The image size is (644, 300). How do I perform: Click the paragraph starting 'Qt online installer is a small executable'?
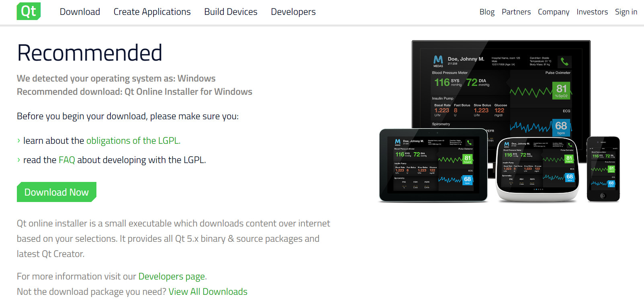(x=174, y=239)
